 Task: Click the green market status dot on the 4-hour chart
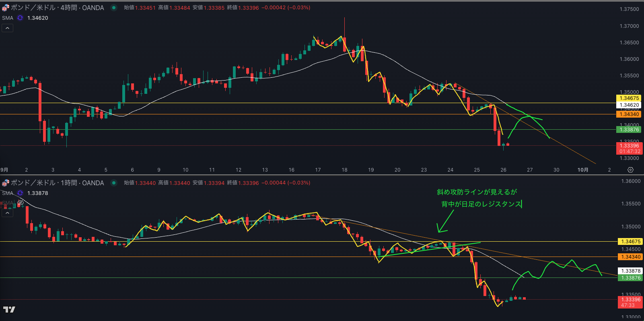[x=114, y=8]
